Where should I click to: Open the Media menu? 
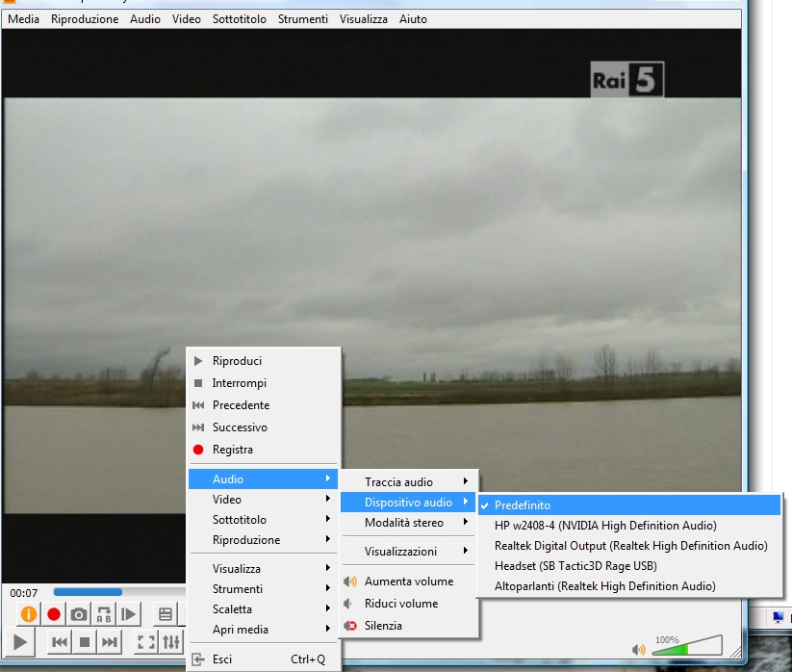(x=23, y=19)
